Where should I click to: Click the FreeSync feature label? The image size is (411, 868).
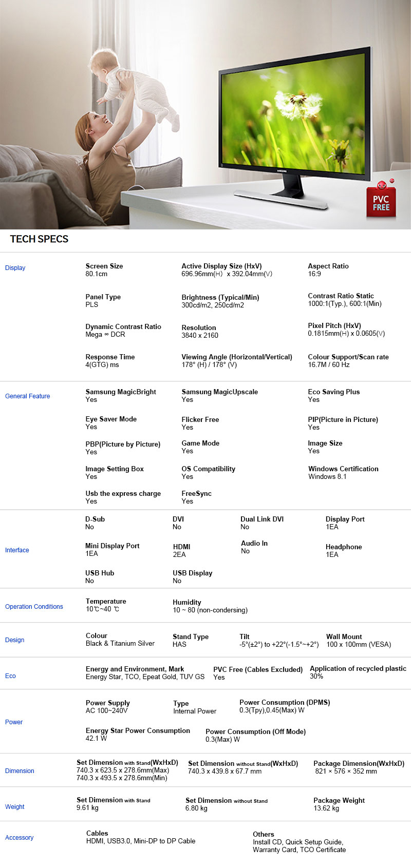[x=196, y=493]
